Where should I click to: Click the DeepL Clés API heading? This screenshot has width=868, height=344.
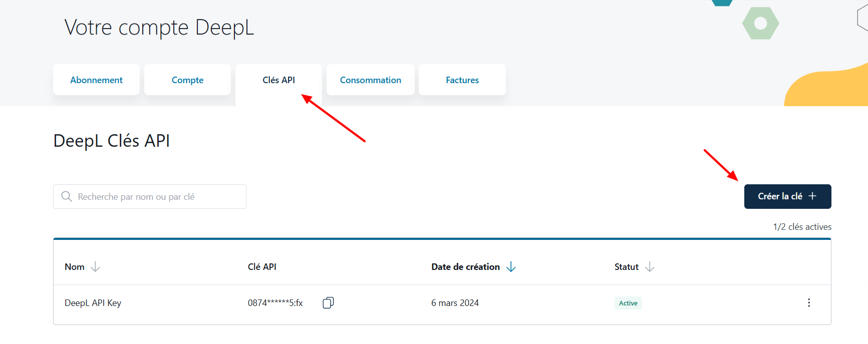point(112,141)
